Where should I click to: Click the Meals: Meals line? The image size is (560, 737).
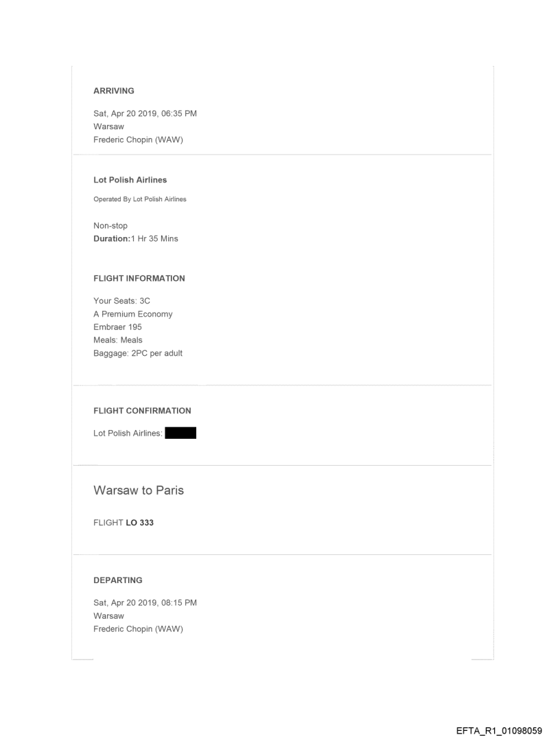click(x=117, y=340)
